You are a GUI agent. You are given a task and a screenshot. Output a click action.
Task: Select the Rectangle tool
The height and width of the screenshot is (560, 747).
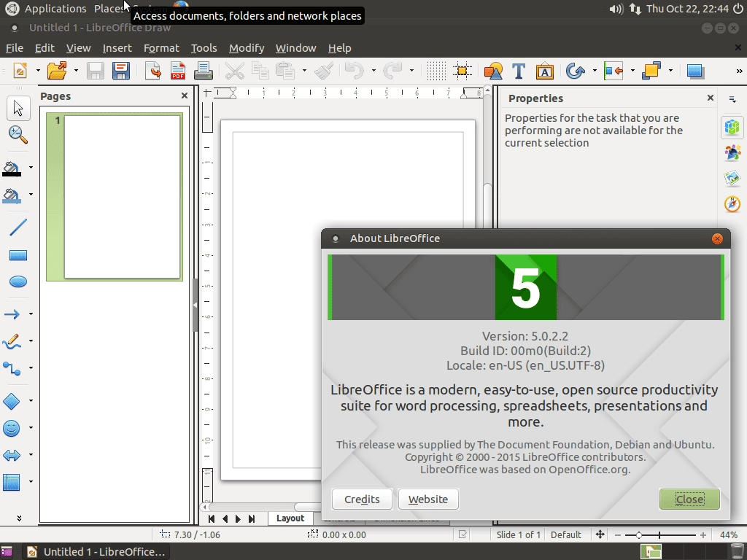[18, 255]
